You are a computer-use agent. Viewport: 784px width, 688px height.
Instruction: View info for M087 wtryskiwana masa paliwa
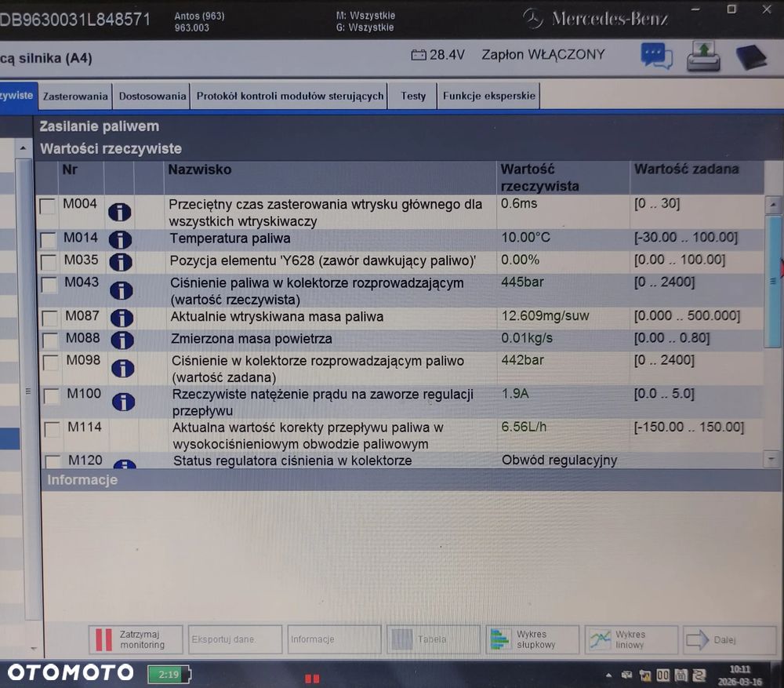point(122,318)
